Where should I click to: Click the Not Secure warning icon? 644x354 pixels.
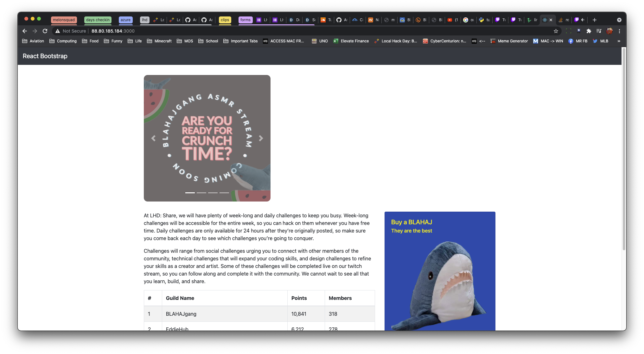[x=58, y=31]
